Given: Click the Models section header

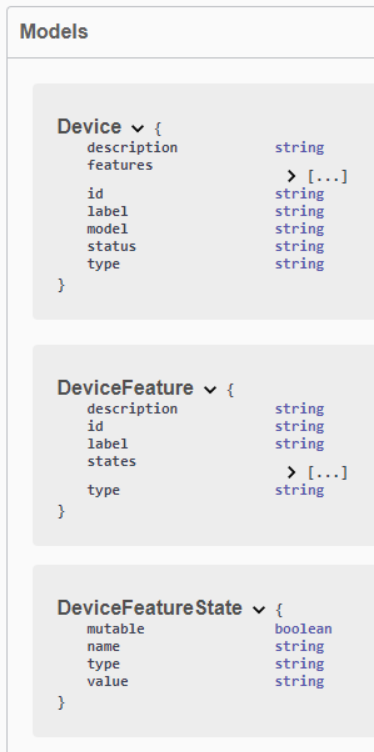Looking at the screenshot, I should [x=54, y=32].
